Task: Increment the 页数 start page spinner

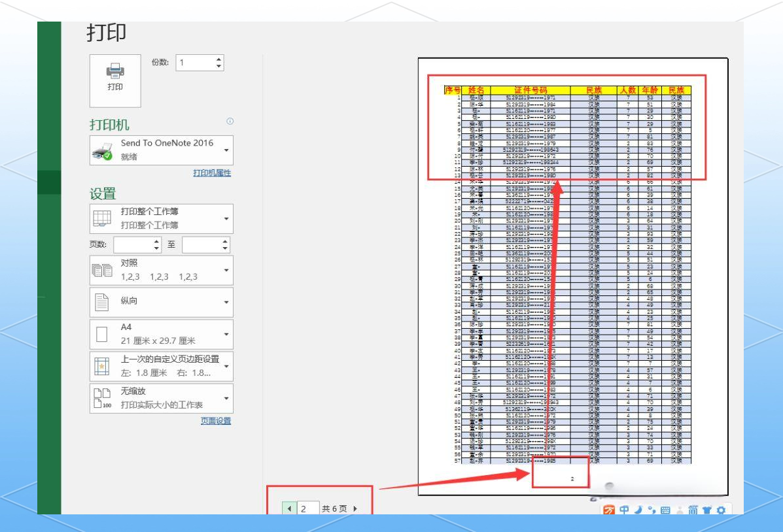Action: (157, 242)
